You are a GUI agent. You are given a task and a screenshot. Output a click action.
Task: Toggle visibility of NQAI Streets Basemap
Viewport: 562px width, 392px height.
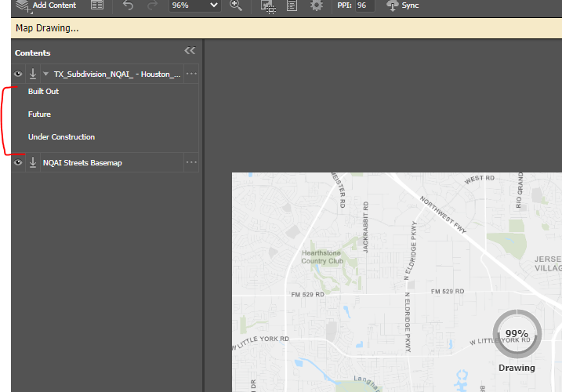[x=18, y=162]
